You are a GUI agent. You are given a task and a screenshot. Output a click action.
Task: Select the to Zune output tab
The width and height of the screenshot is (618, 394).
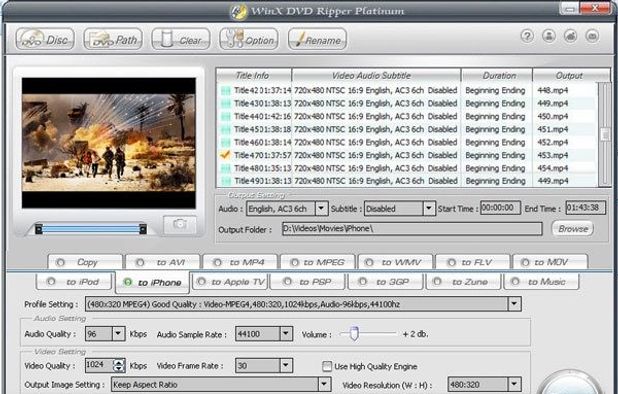(463, 282)
